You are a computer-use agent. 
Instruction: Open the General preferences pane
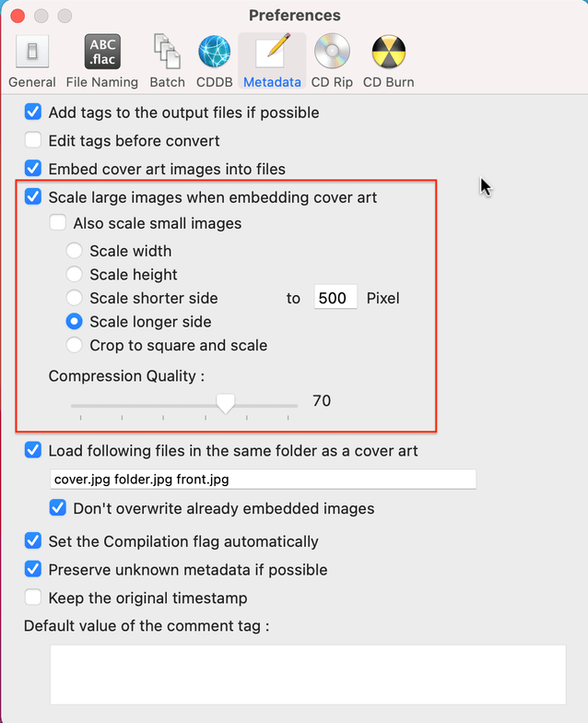click(x=32, y=61)
